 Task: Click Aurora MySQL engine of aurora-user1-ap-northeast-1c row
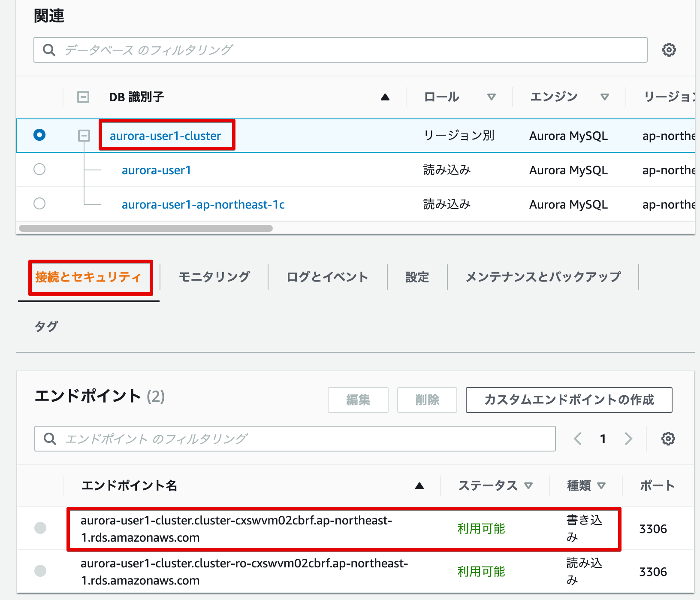(x=568, y=204)
